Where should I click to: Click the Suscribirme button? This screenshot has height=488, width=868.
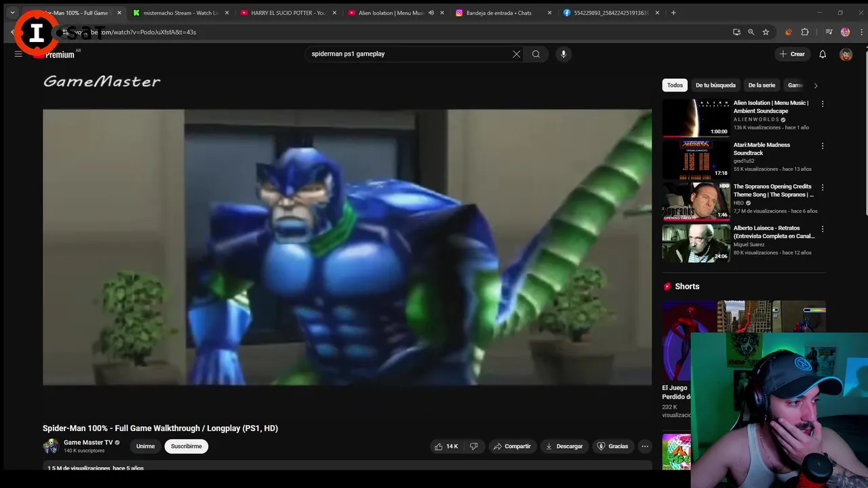point(186,446)
